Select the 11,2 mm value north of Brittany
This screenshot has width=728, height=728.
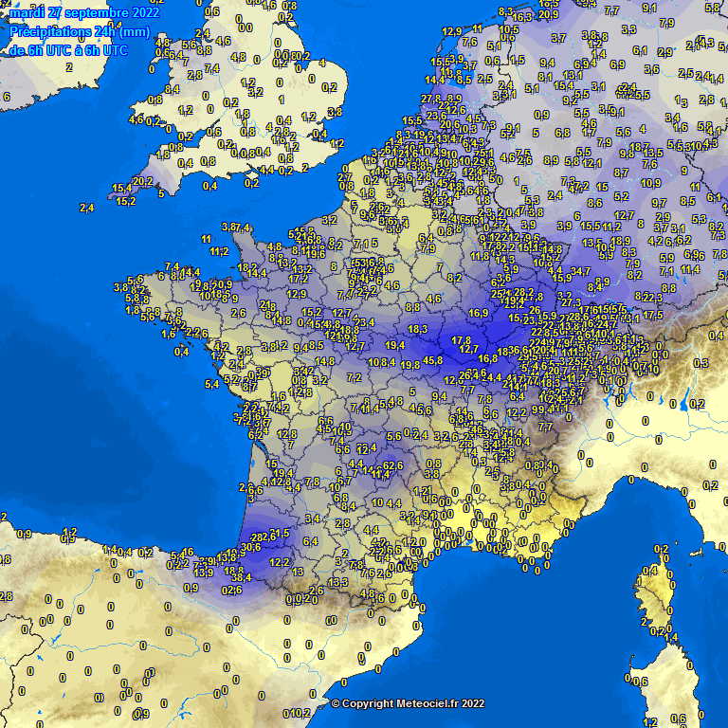point(219,252)
